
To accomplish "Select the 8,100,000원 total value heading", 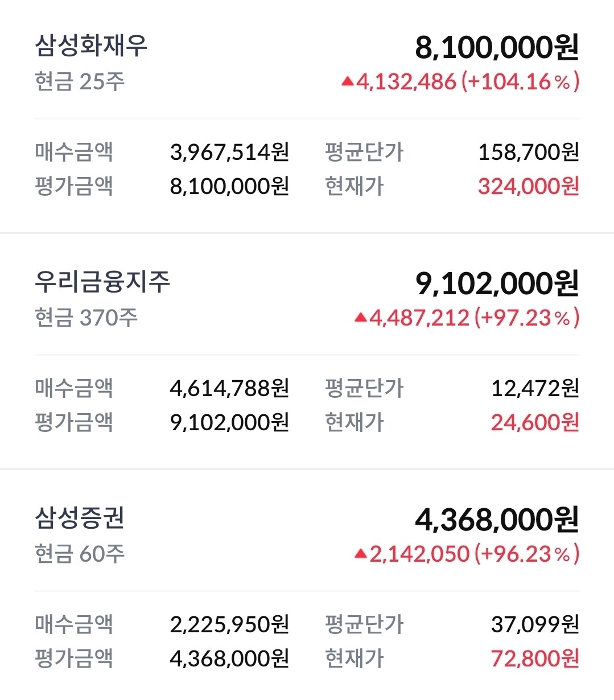I will pos(497,47).
